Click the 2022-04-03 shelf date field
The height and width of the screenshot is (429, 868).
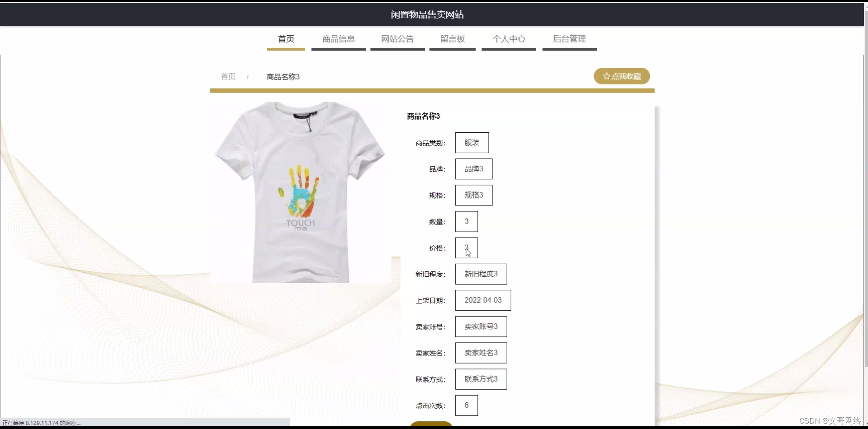point(483,300)
